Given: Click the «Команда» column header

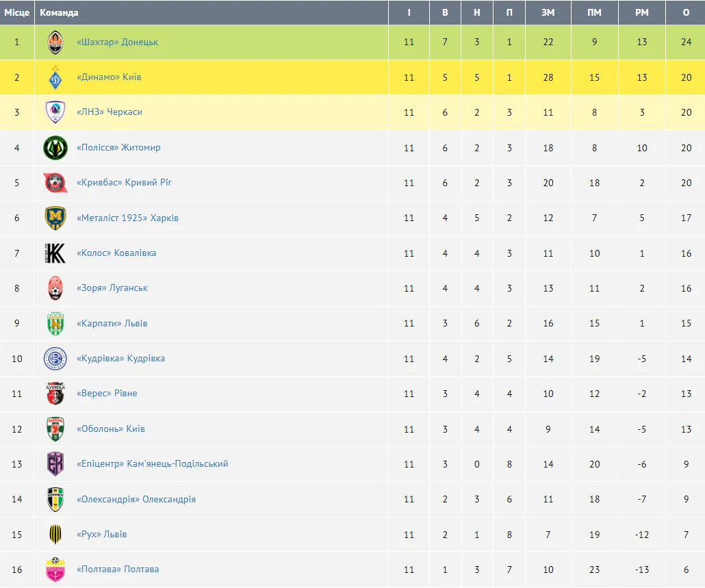Looking at the screenshot, I should click(x=59, y=13).
